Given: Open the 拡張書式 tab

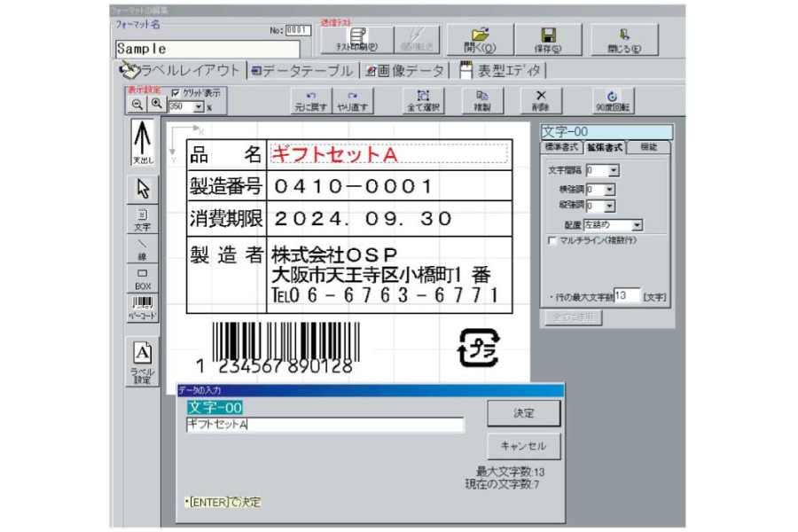Looking at the screenshot, I should pos(605,147).
